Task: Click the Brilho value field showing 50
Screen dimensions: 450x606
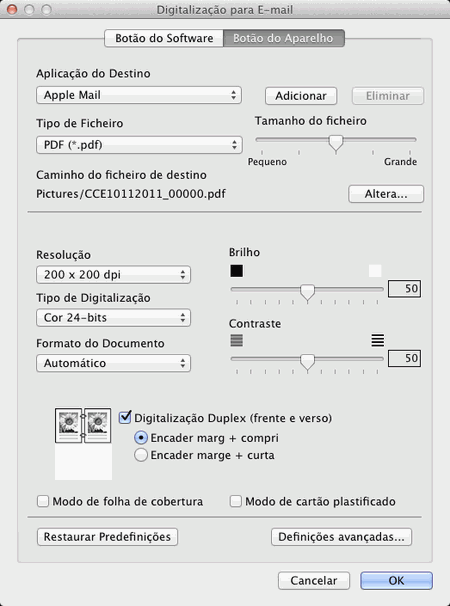Action: click(404, 288)
